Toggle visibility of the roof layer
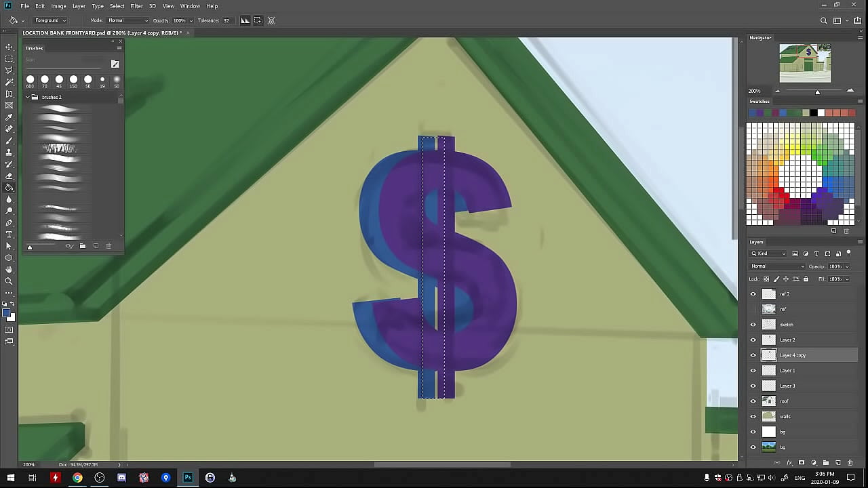The width and height of the screenshot is (868, 488). click(753, 401)
